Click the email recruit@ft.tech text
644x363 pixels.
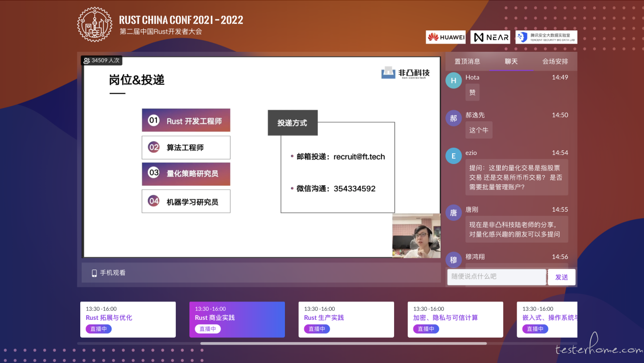point(359,157)
